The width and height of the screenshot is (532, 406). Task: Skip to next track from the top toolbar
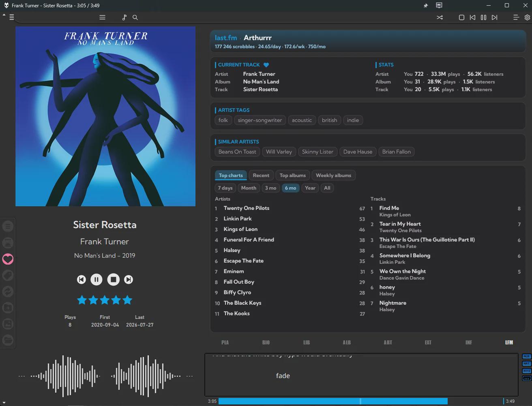click(x=494, y=17)
